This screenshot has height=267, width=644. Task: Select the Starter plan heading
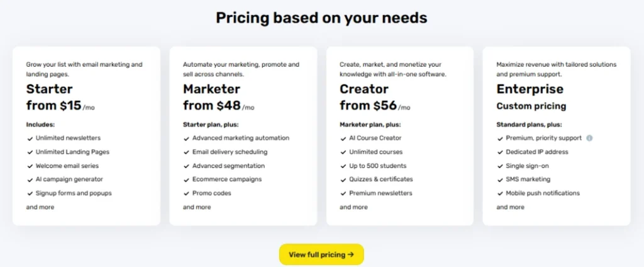[x=49, y=89]
